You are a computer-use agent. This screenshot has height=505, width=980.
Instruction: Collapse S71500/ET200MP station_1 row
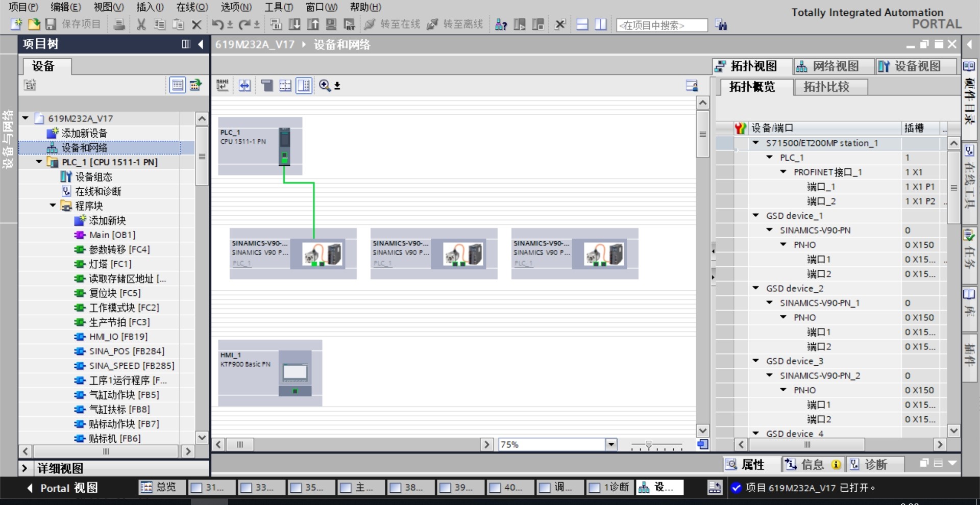click(756, 143)
